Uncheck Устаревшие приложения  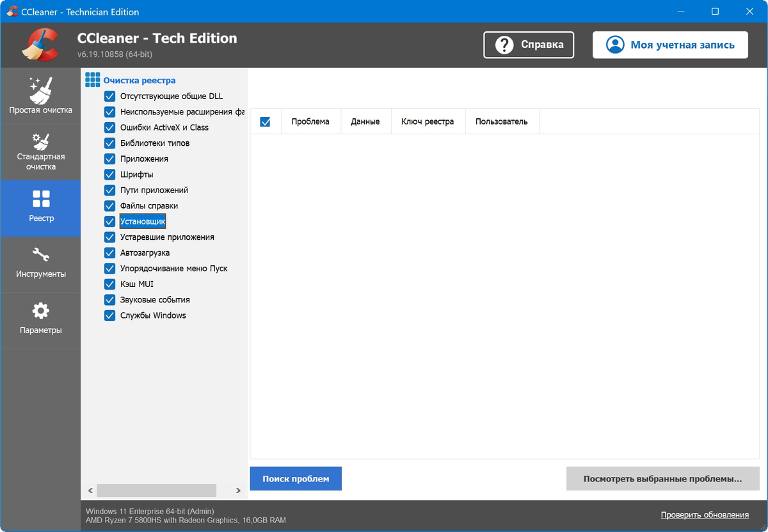[x=109, y=237]
